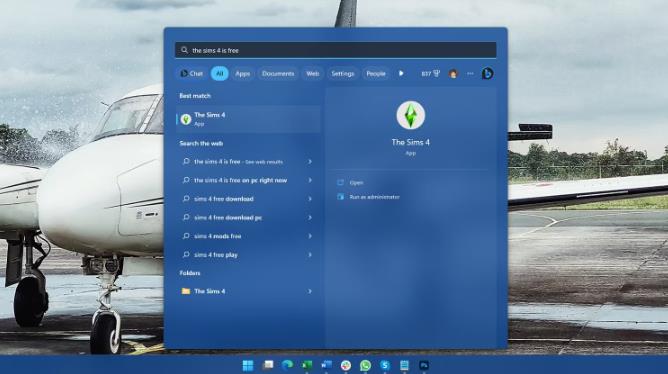Click the Open action icon

click(340, 182)
